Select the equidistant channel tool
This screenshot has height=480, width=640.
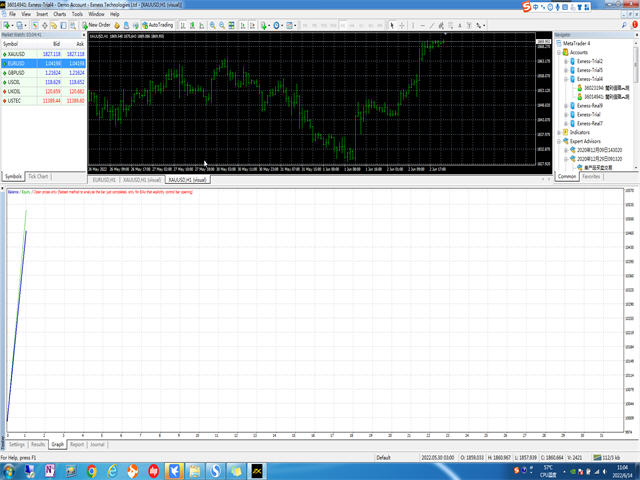tap(441, 25)
